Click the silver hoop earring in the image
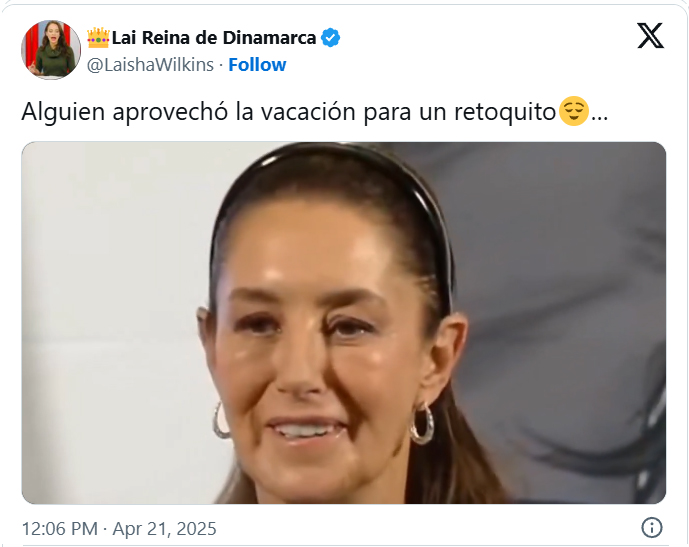The width and height of the screenshot is (689, 547). click(x=422, y=424)
